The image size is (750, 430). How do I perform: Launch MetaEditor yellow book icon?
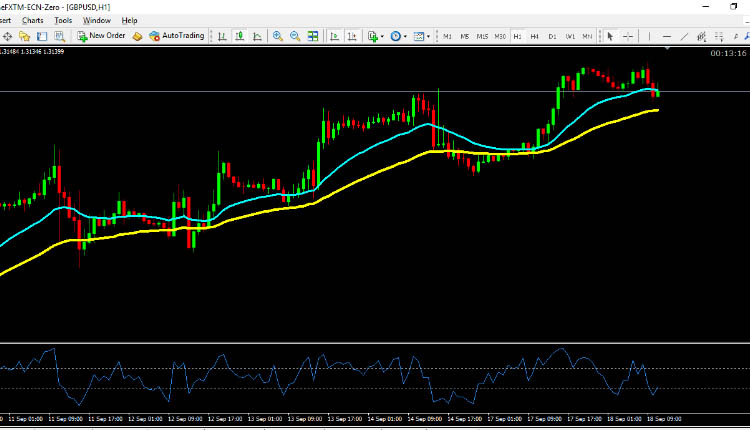click(137, 36)
